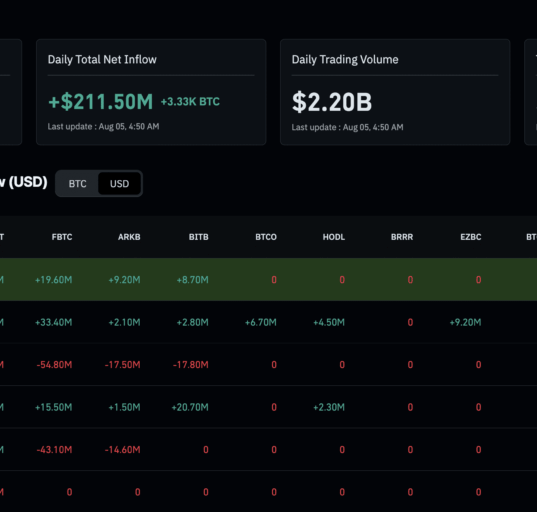Select the USD toggle option
537x512 pixels.
click(119, 184)
